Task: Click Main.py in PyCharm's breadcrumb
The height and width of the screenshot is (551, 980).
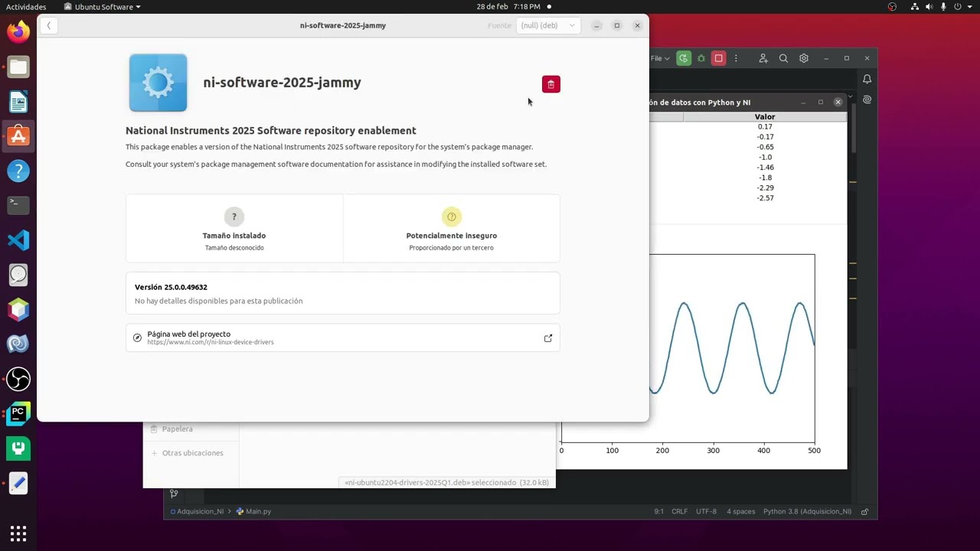Action: (x=253, y=511)
